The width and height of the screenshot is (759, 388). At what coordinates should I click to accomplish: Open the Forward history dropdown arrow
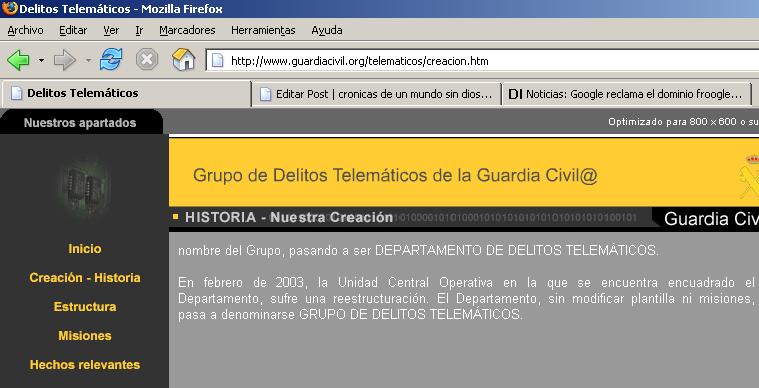point(88,60)
